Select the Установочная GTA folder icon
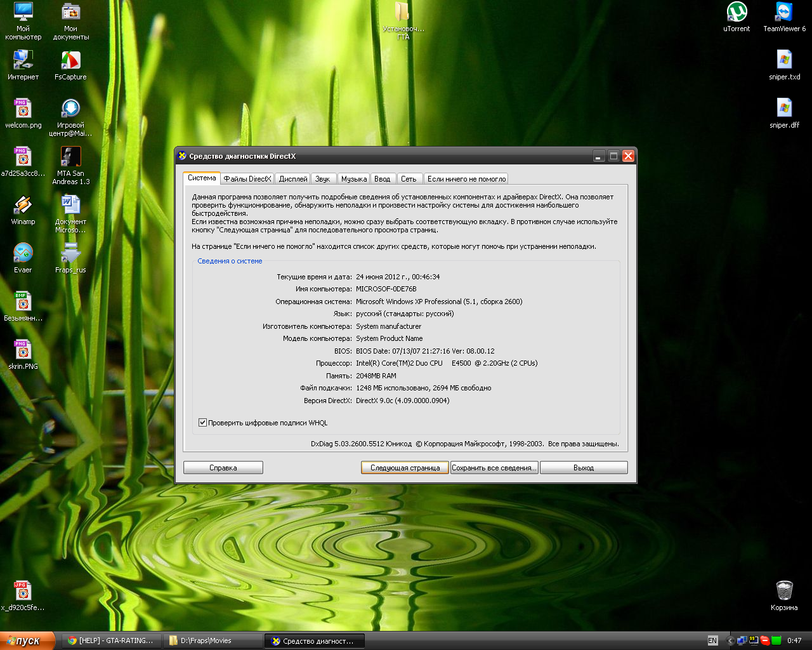 point(403,22)
